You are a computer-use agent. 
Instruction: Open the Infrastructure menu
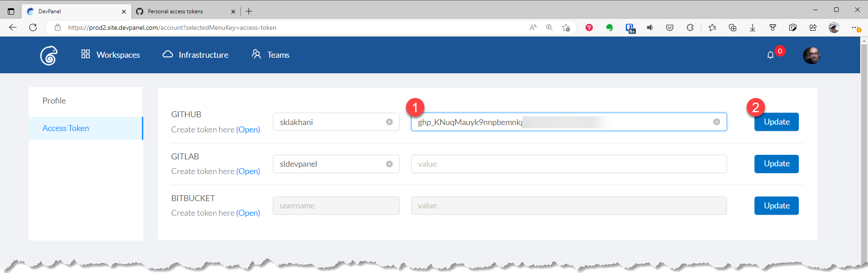point(195,55)
